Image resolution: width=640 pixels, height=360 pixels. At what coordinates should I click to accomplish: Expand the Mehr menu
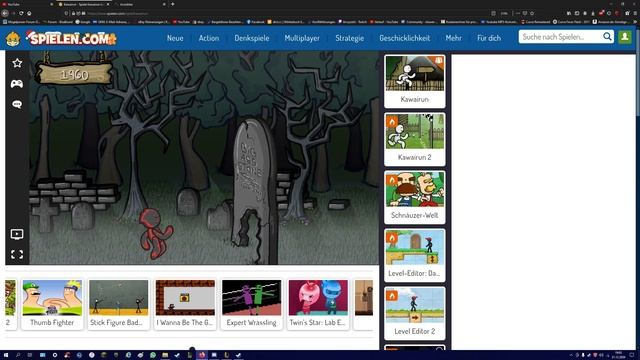coord(453,38)
